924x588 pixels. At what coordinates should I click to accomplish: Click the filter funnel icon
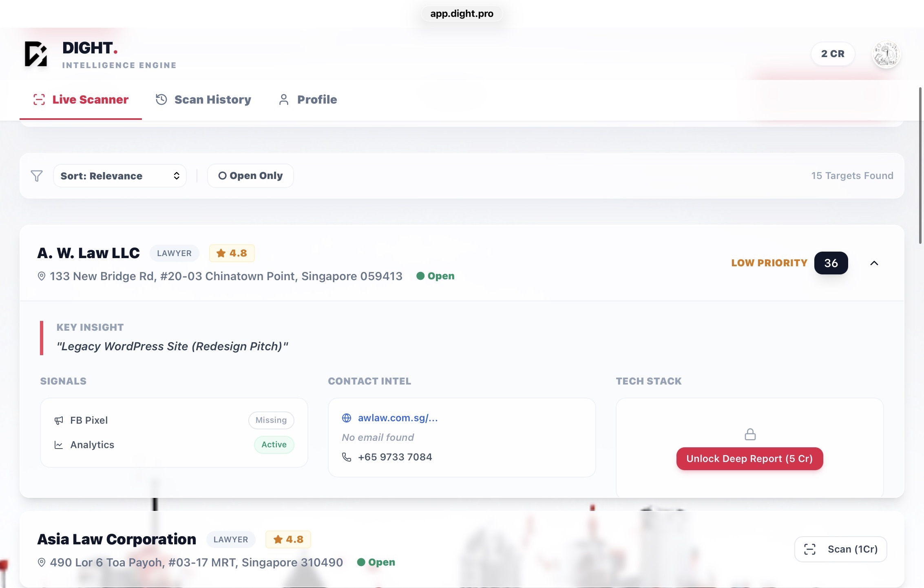(37, 176)
